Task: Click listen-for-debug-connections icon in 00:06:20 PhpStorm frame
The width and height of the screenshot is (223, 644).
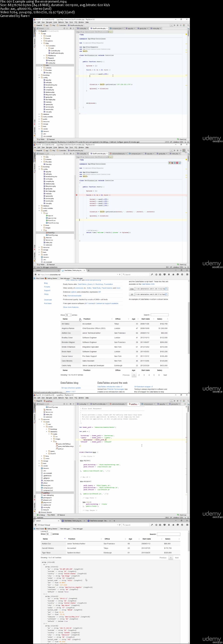Action: coord(184,150)
